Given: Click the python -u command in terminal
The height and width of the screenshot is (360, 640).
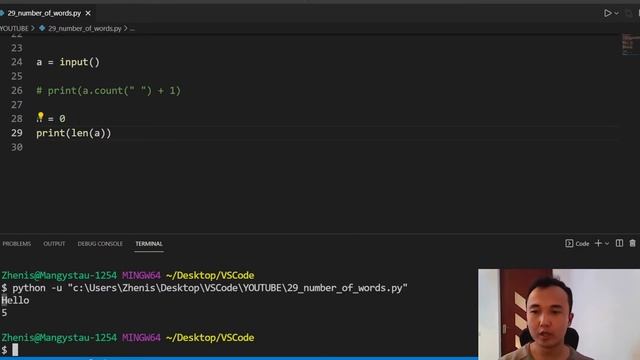Looking at the screenshot, I should click(x=210, y=288).
